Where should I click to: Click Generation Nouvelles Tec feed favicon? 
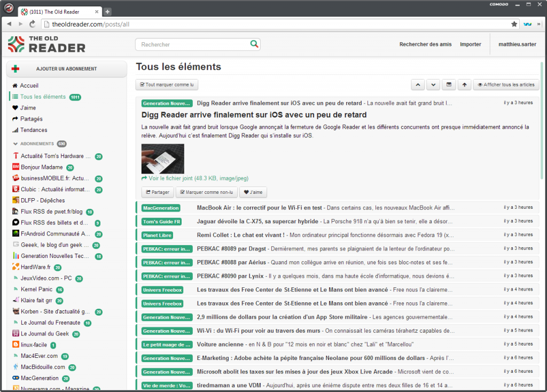(15, 256)
